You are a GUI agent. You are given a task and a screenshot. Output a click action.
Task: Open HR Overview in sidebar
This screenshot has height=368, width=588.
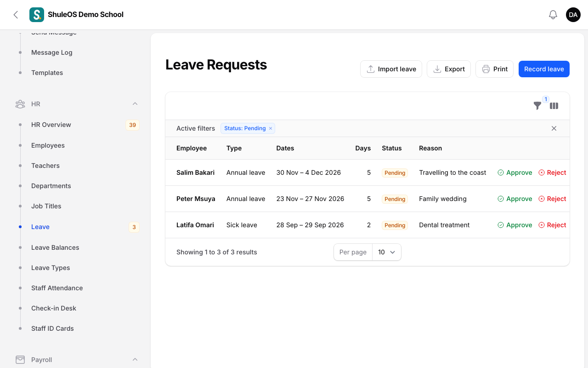(51, 125)
